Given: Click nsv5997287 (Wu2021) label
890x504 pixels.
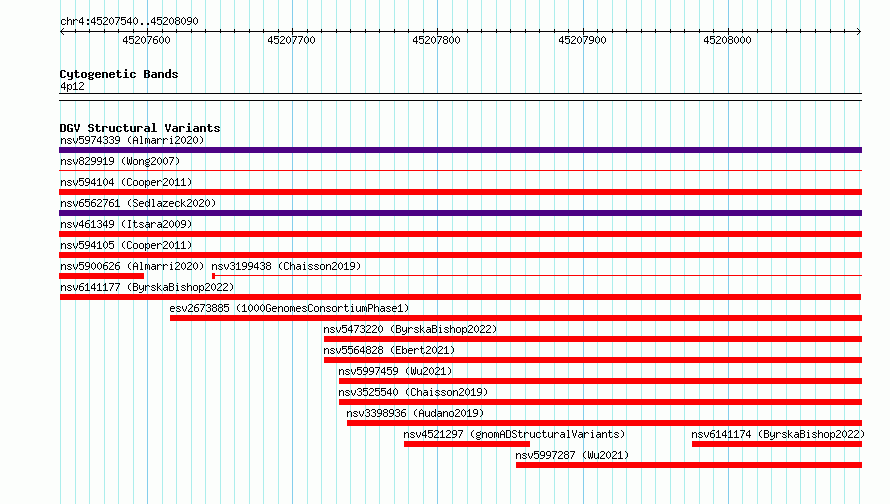Looking at the screenshot, I should tap(572, 455).
